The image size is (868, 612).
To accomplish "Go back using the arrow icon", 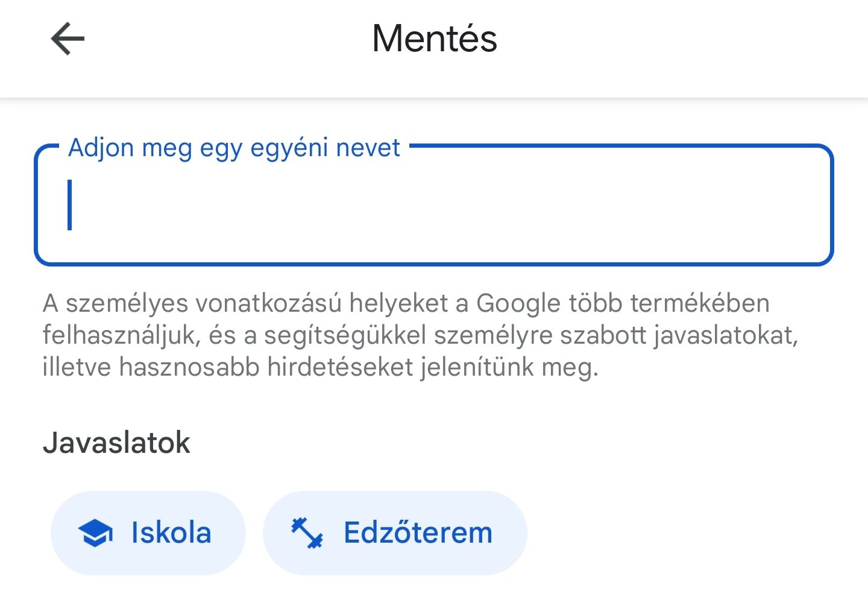I will pos(68,39).
